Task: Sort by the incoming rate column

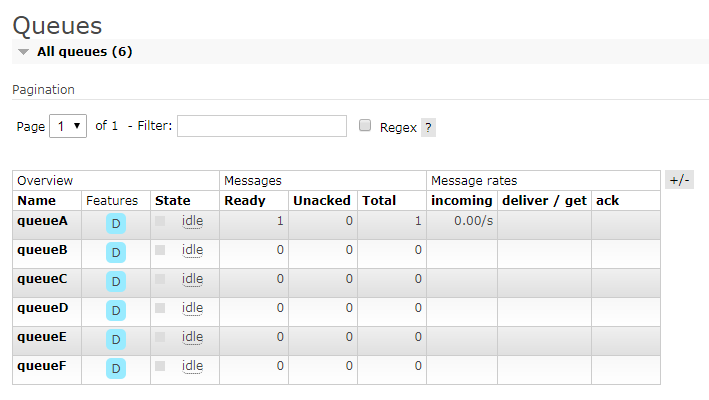Action: (461, 201)
